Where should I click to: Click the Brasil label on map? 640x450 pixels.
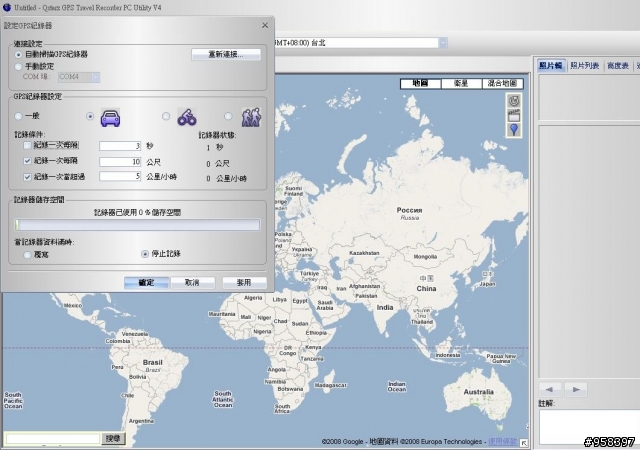tap(153, 363)
